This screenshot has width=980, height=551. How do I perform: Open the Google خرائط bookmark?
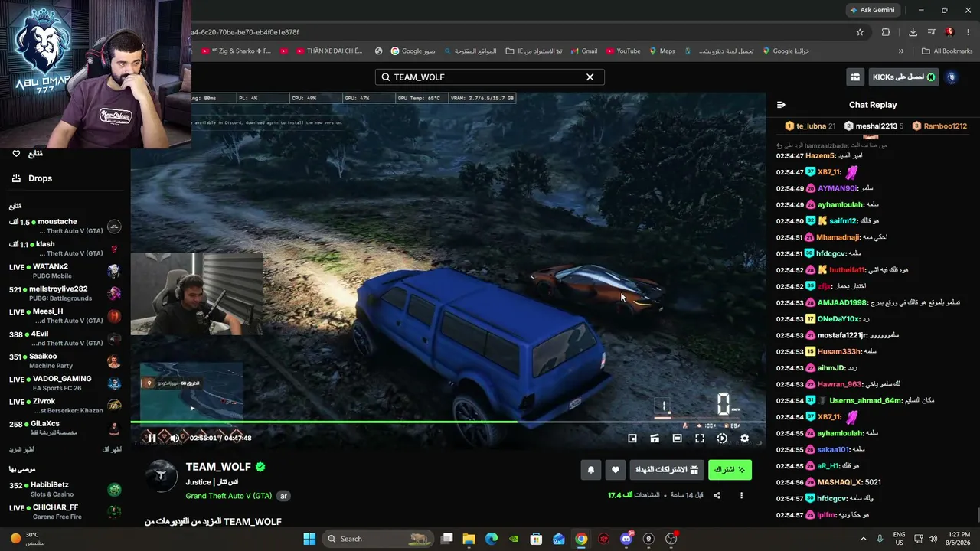tap(785, 51)
